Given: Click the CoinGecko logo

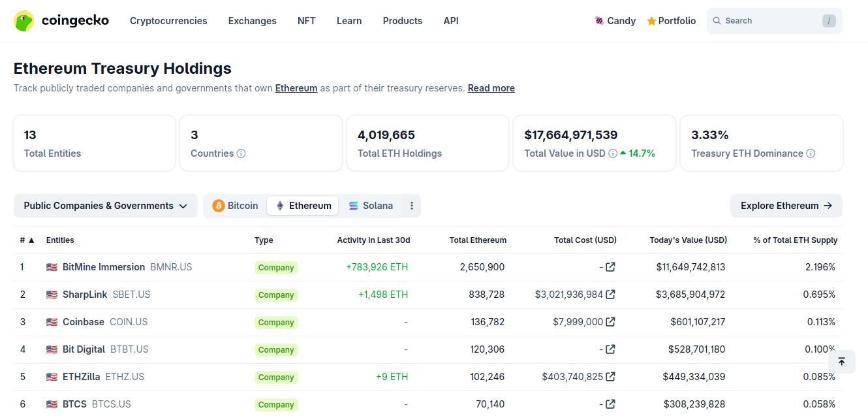Looking at the screenshot, I should pyautogui.click(x=61, y=21).
